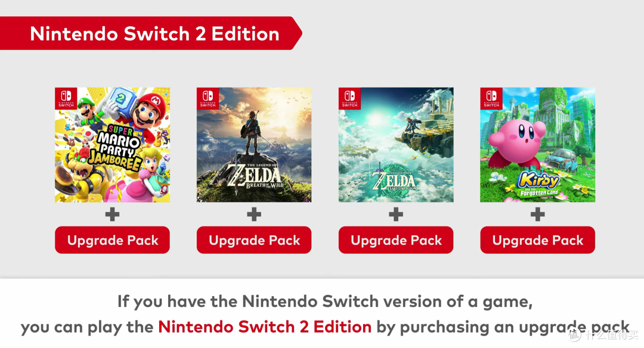The width and height of the screenshot is (644, 348).
Task: Click the Nintendo Switch 2 Edition red banner
Action: tap(150, 33)
